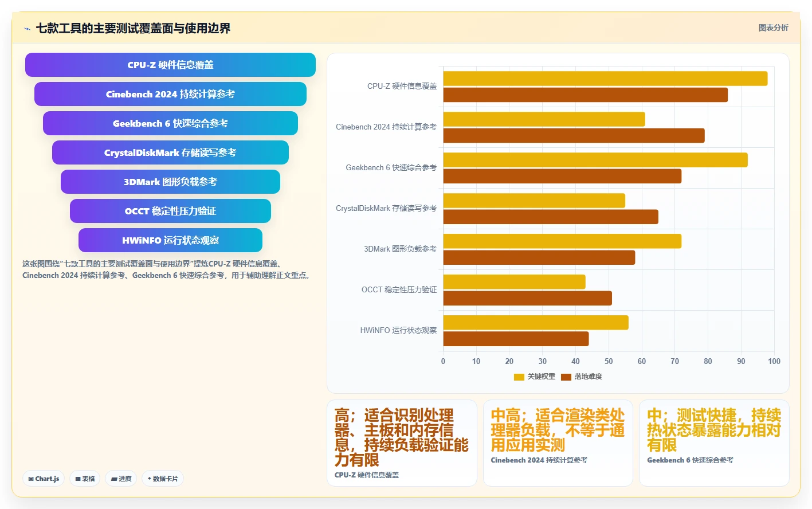Click the description paragraph under the funnel
The image size is (812, 509).
tap(168, 269)
